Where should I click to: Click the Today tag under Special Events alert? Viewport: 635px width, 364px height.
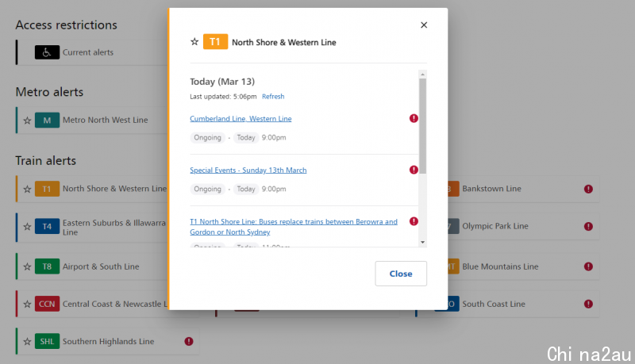tap(246, 189)
